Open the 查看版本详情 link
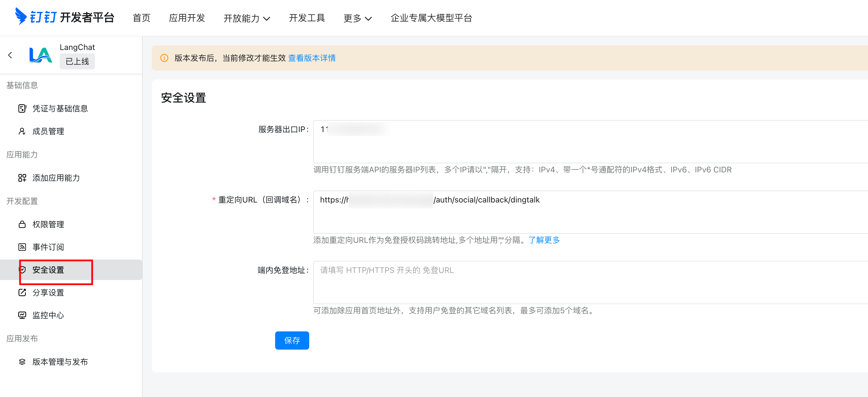This screenshot has width=868, height=397. click(312, 58)
